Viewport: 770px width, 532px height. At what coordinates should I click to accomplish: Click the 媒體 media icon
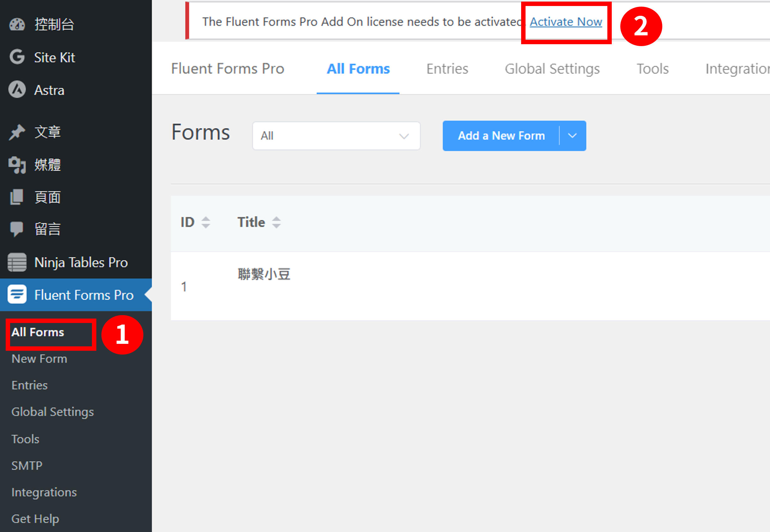[x=17, y=165]
